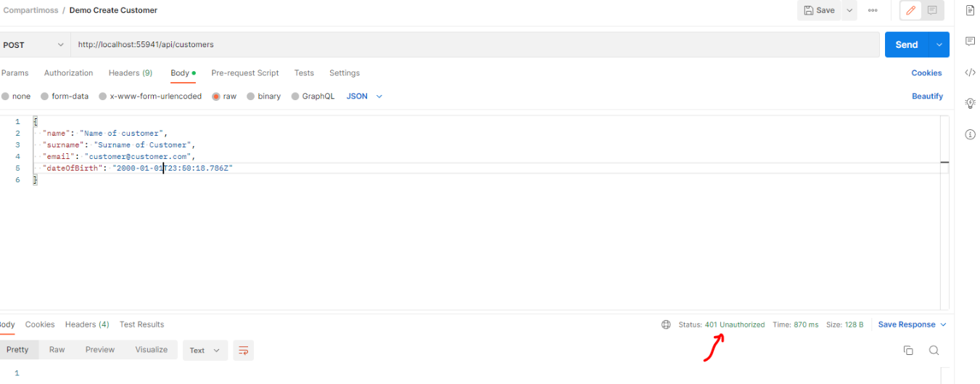Search the response using magnifier icon

pyautogui.click(x=934, y=351)
